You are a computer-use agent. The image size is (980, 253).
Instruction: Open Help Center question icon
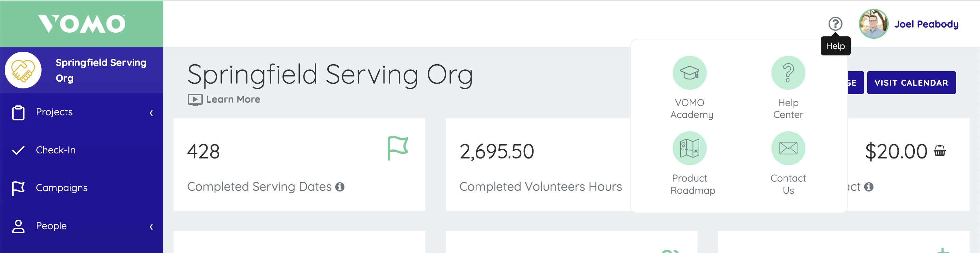point(788,73)
